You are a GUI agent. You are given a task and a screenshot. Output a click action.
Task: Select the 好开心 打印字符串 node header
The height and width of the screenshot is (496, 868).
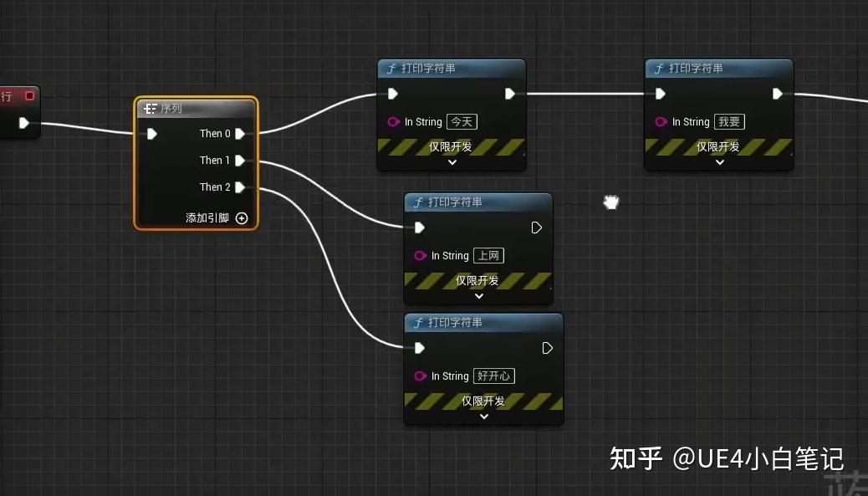click(x=484, y=323)
